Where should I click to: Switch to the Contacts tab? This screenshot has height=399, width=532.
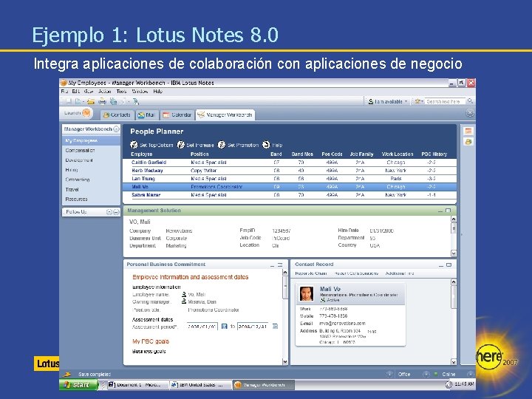[117, 115]
